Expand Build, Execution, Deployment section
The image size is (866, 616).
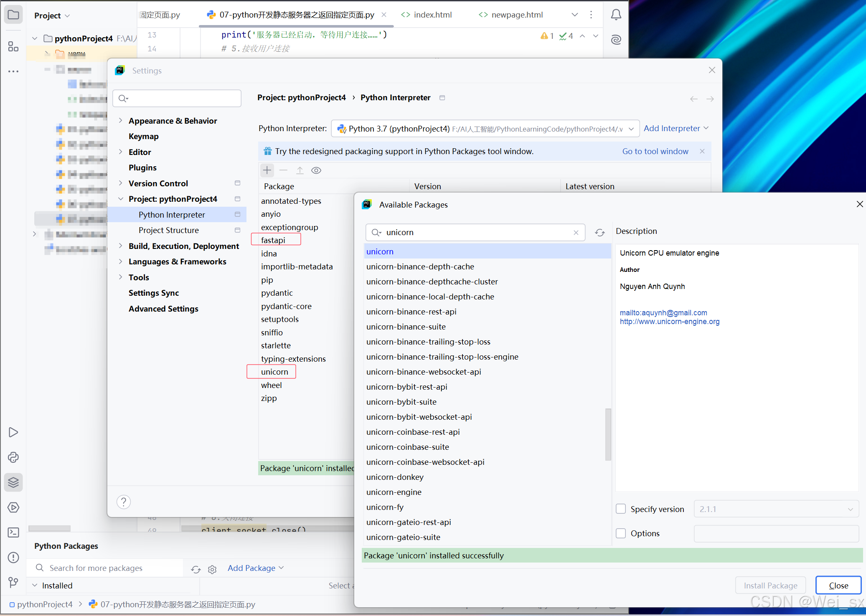click(x=120, y=246)
